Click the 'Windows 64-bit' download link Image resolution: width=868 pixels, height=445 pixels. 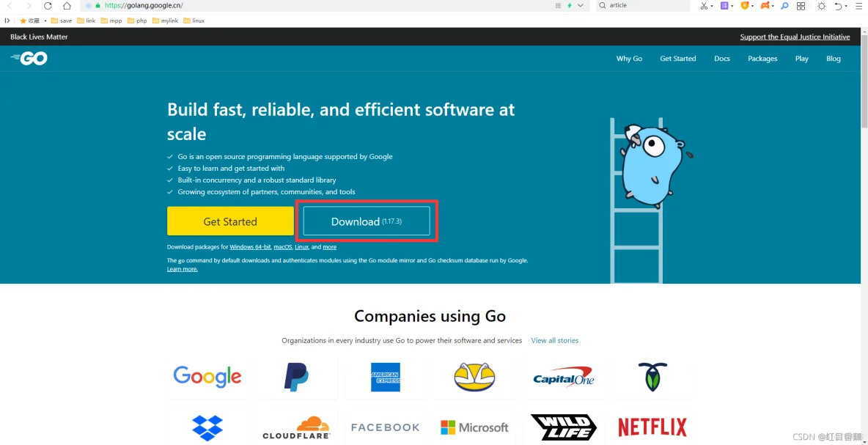pyautogui.click(x=250, y=247)
